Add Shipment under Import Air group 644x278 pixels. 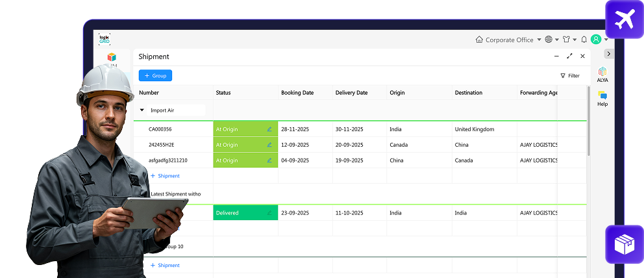point(165,176)
